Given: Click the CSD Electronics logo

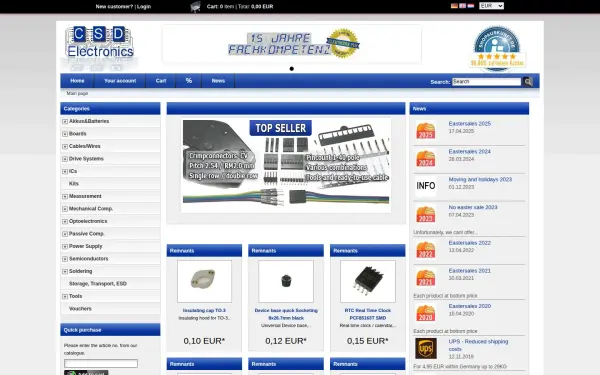Looking at the screenshot, I should pos(99,47).
